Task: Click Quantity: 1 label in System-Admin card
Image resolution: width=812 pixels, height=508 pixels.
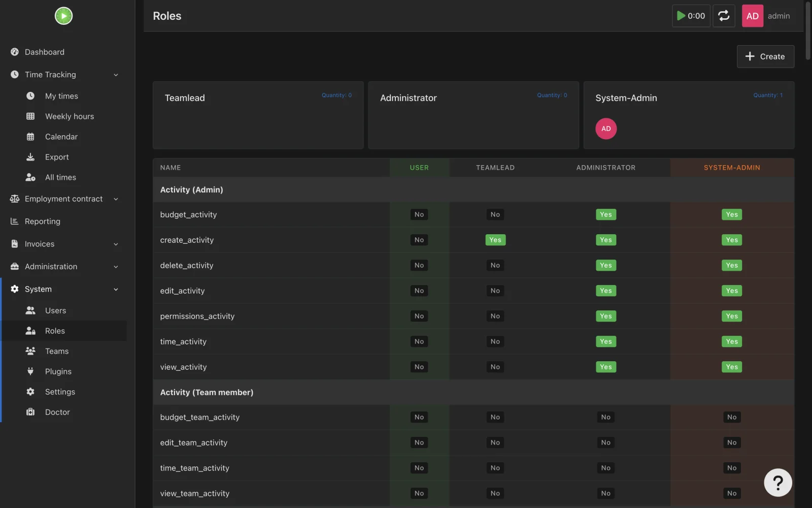Action: pyautogui.click(x=768, y=95)
